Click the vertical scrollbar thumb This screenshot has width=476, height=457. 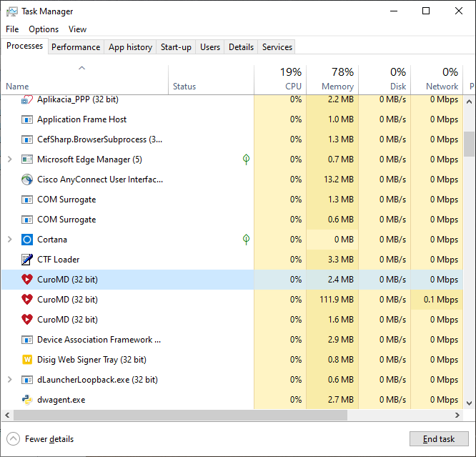click(469, 144)
